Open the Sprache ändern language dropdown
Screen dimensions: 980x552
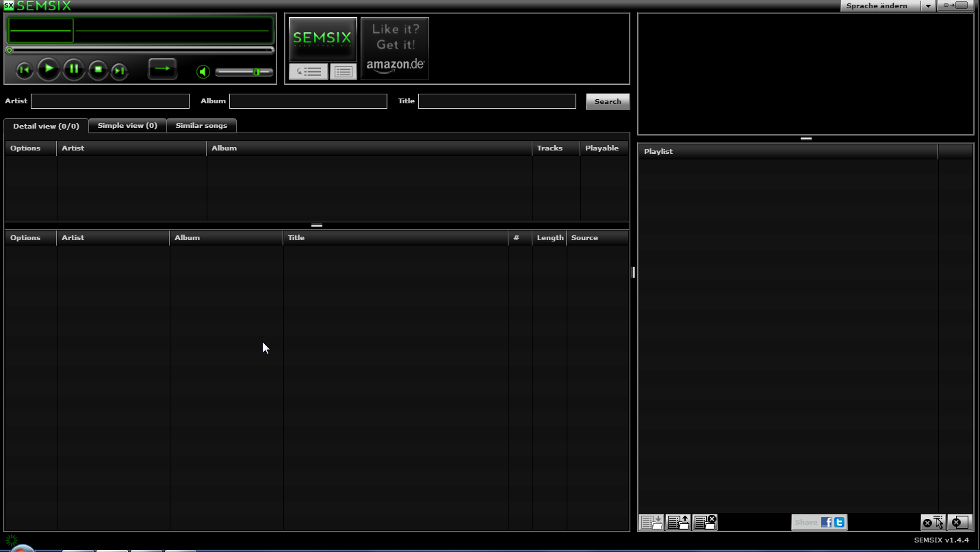[880, 5]
